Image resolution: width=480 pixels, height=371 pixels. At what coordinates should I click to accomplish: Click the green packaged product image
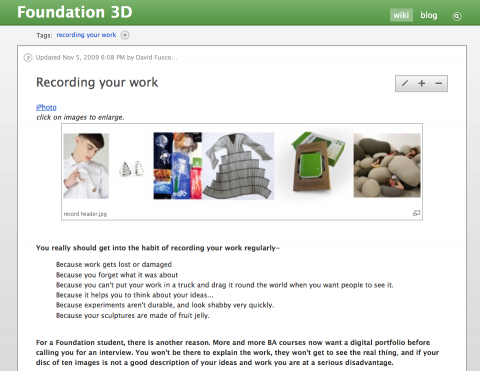[x=318, y=162]
